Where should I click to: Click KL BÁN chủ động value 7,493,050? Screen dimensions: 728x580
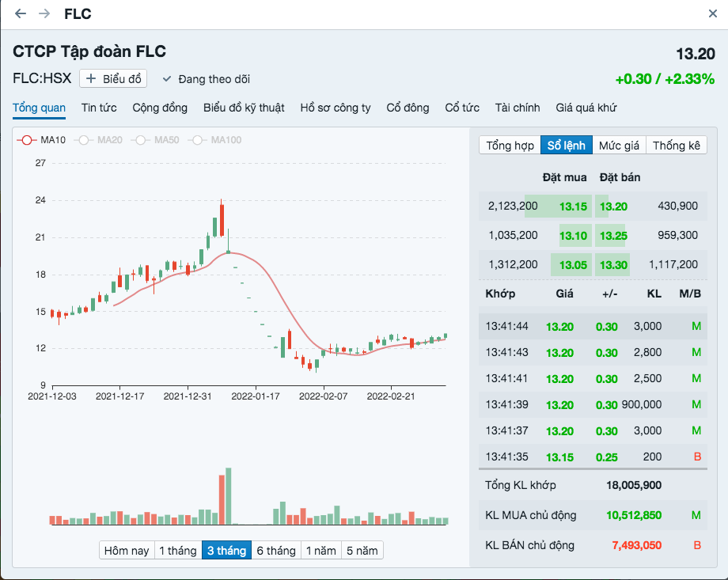[636, 545]
